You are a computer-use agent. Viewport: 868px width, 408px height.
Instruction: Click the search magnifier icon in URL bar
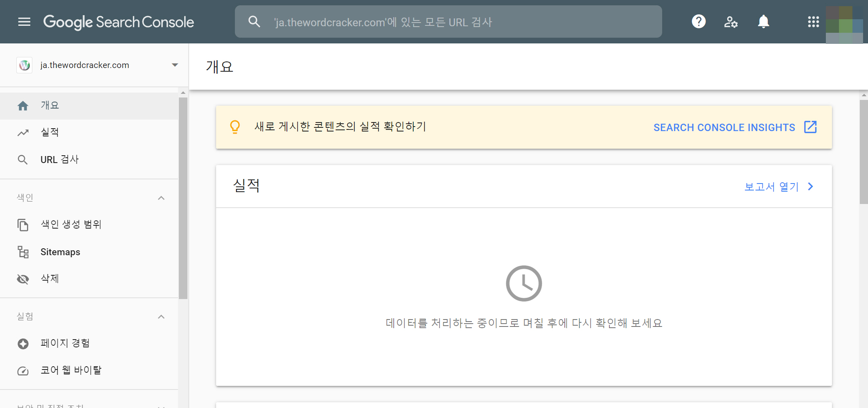pos(254,22)
